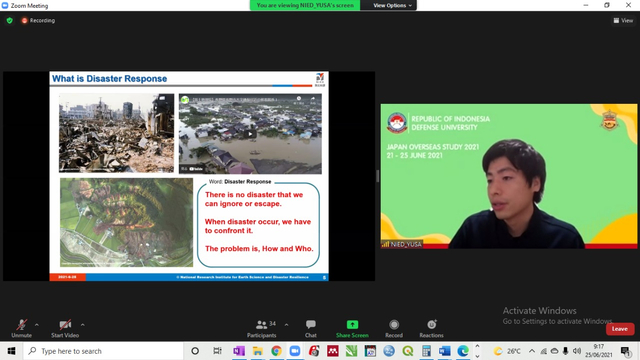Click 'You are viewing NIED_YUSA's screen' banner
Viewport: 640px width, 360px height.
pyautogui.click(x=305, y=5)
